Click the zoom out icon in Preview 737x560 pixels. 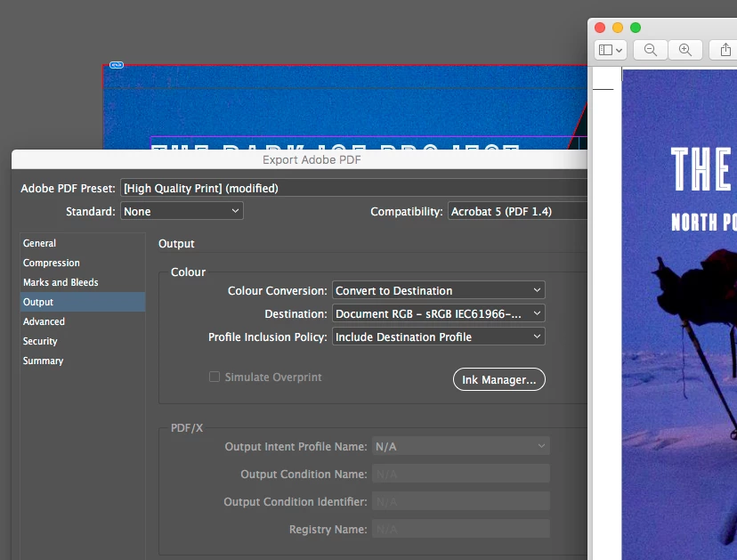point(651,50)
